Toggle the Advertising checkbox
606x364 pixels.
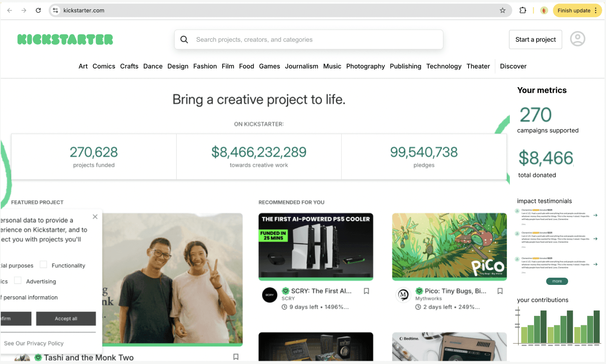18,280
